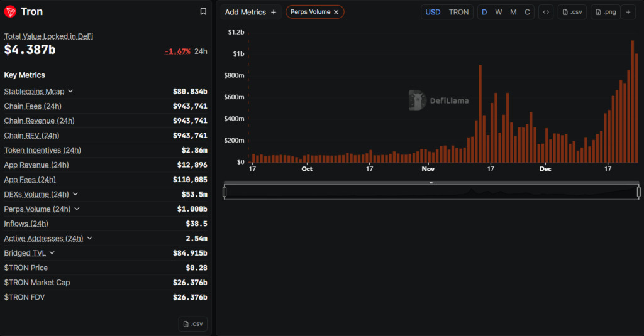The width and height of the screenshot is (644, 336).
Task: Switch chart denomination to TRON
Action: coord(458,13)
